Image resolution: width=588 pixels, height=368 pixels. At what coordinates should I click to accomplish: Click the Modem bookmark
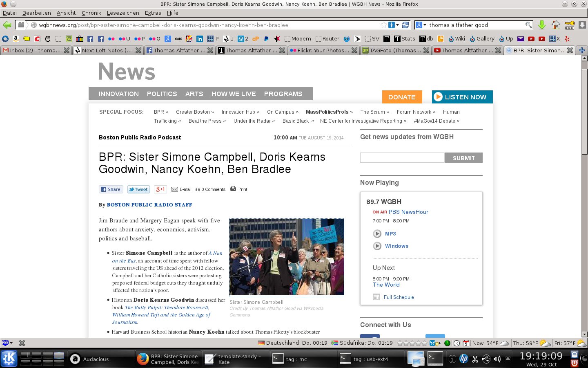pyautogui.click(x=298, y=39)
